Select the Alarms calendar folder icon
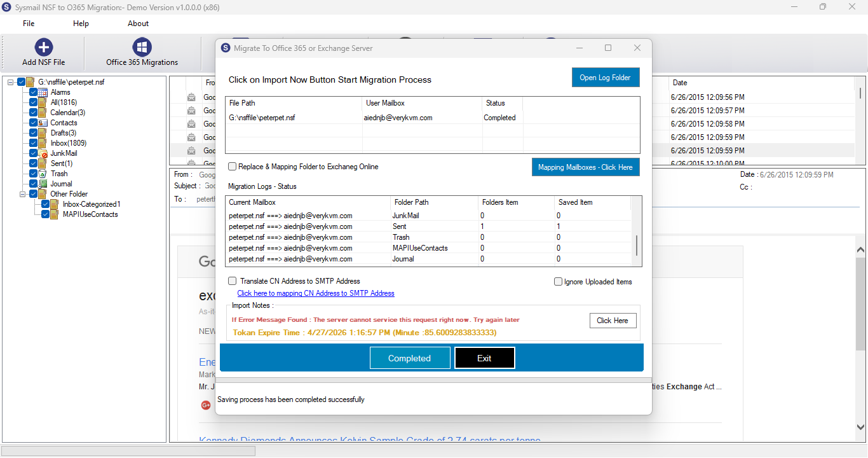Viewport: 868px width, 458px height. [x=43, y=92]
